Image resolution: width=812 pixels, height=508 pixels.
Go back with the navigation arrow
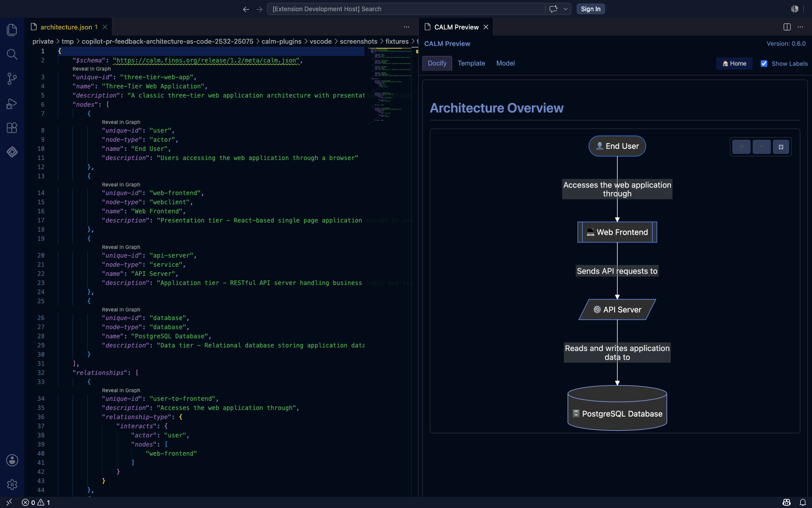pyautogui.click(x=246, y=9)
